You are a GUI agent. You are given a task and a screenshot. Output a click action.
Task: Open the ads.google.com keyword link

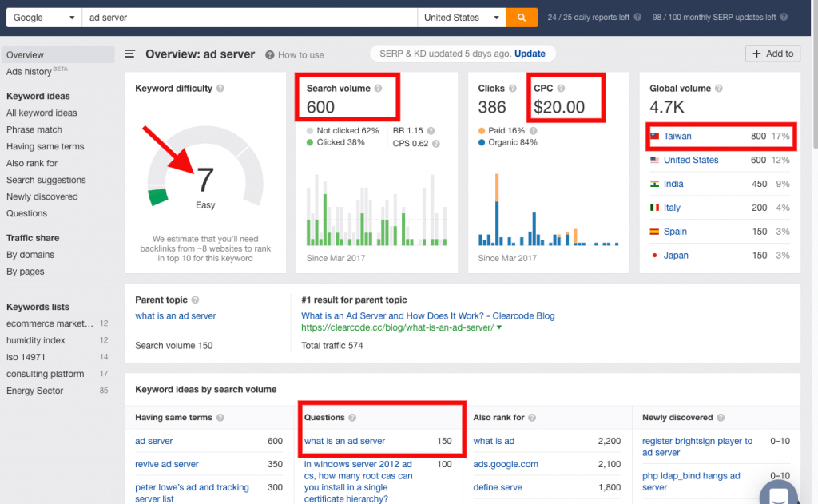pos(506,464)
